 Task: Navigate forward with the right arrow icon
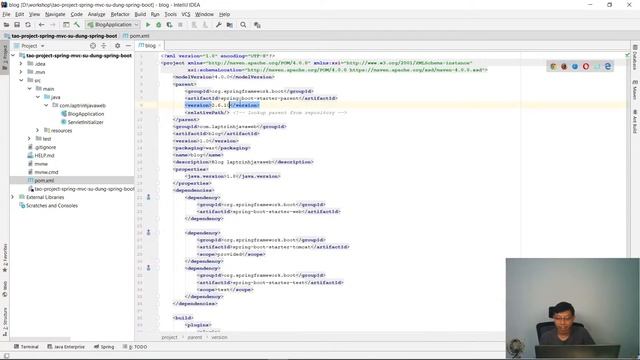[53, 25]
